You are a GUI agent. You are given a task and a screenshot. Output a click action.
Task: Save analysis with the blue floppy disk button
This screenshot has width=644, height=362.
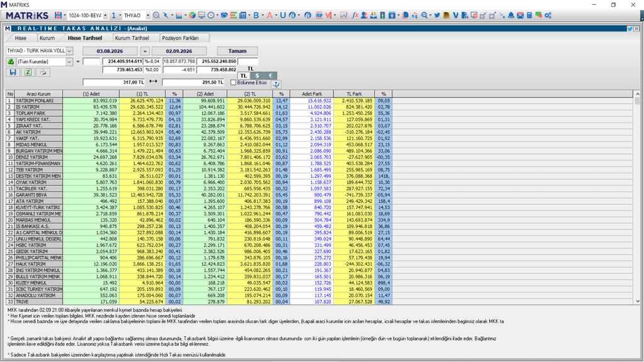(x=13, y=72)
